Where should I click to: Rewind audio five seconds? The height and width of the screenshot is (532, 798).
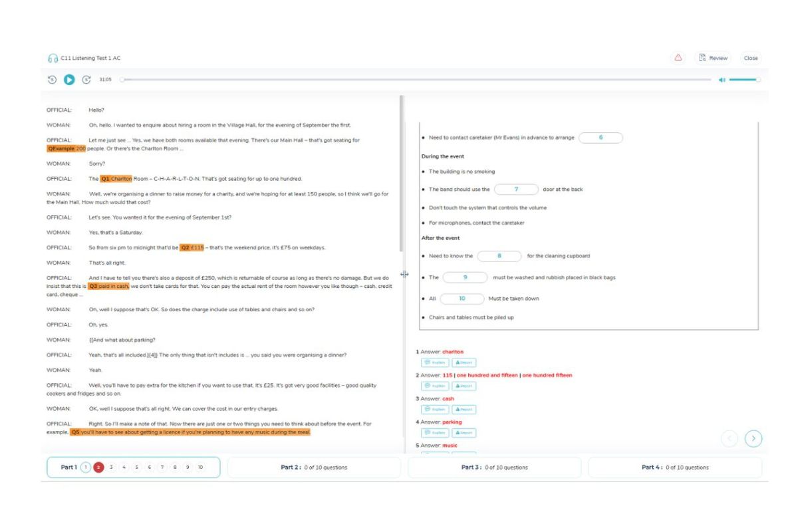52,80
